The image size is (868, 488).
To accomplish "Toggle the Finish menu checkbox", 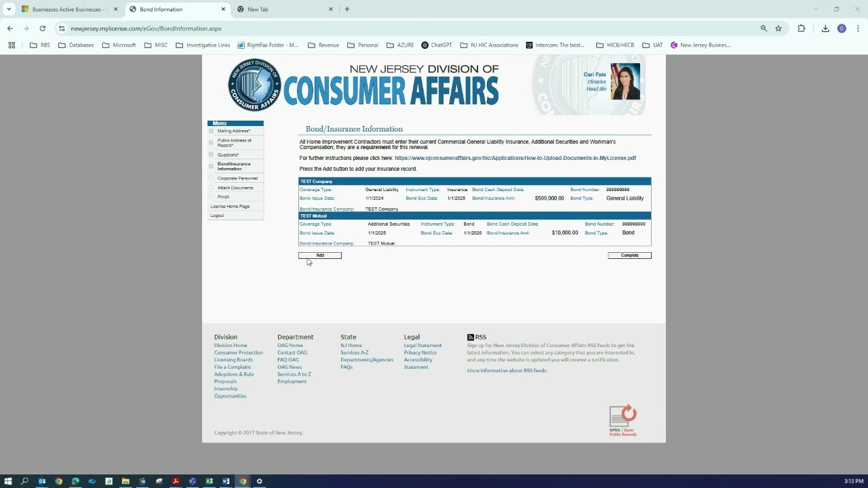I will pyautogui.click(x=212, y=197).
